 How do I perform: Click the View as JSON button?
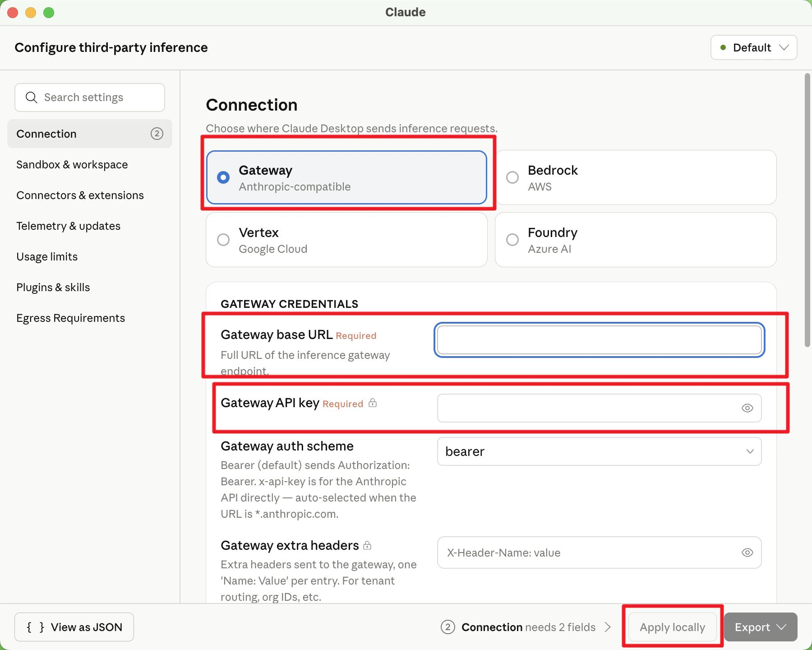74,627
